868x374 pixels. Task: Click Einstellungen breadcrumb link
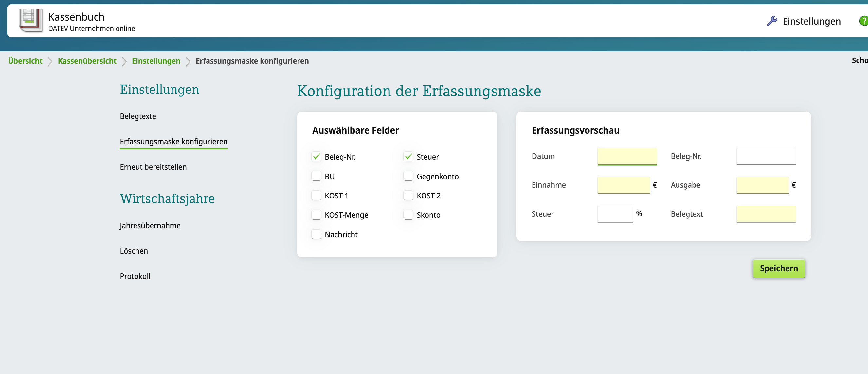click(x=156, y=61)
